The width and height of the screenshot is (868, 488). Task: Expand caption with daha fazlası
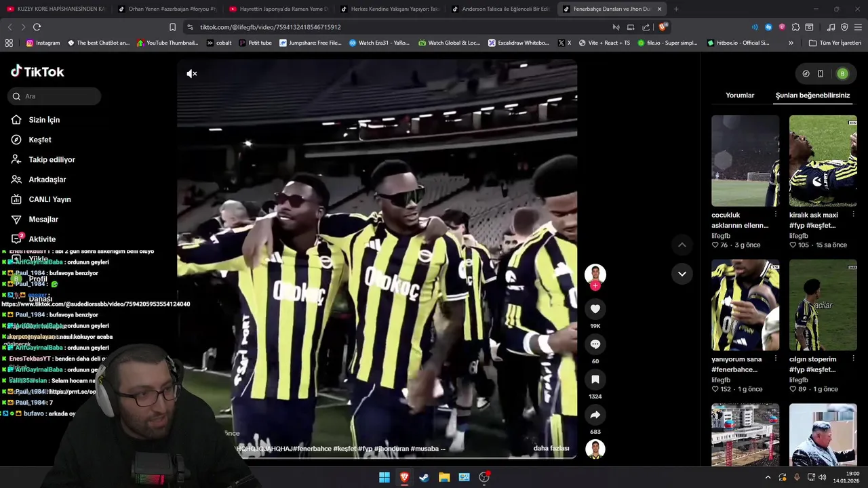(x=551, y=449)
